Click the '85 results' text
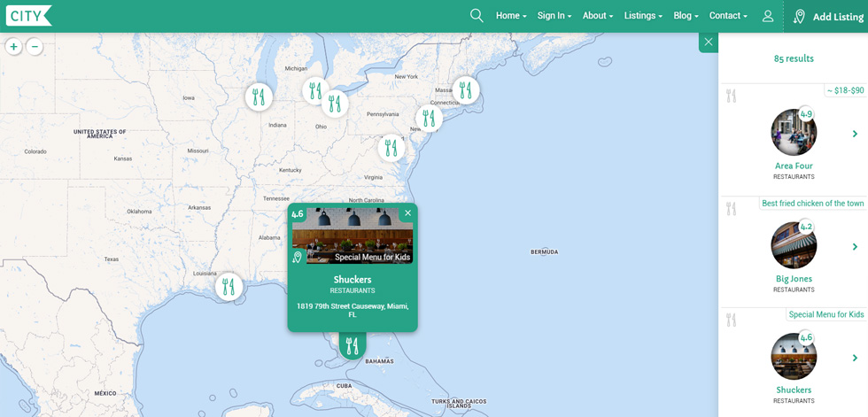 [x=794, y=58]
